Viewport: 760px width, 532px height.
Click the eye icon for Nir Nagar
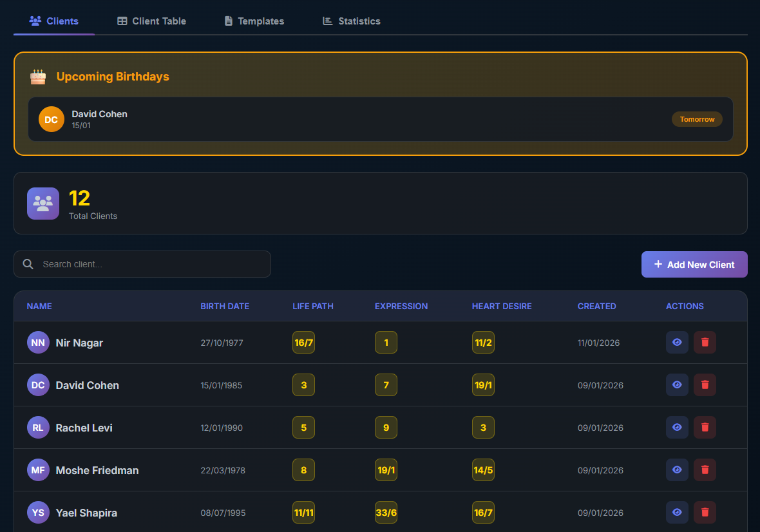point(677,343)
